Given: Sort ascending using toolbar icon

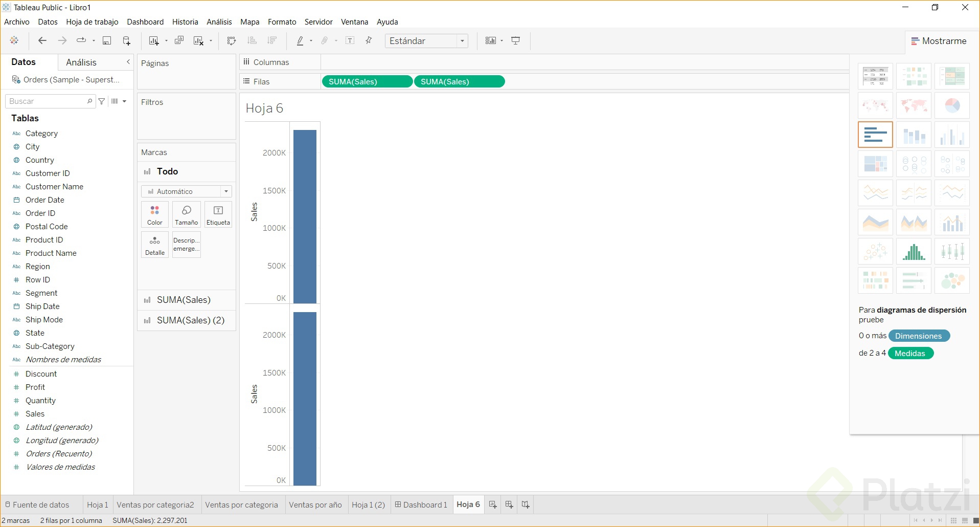Looking at the screenshot, I should pos(252,41).
